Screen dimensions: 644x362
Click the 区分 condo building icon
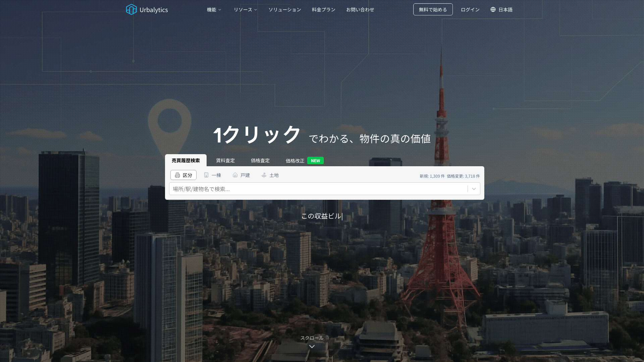click(x=177, y=175)
